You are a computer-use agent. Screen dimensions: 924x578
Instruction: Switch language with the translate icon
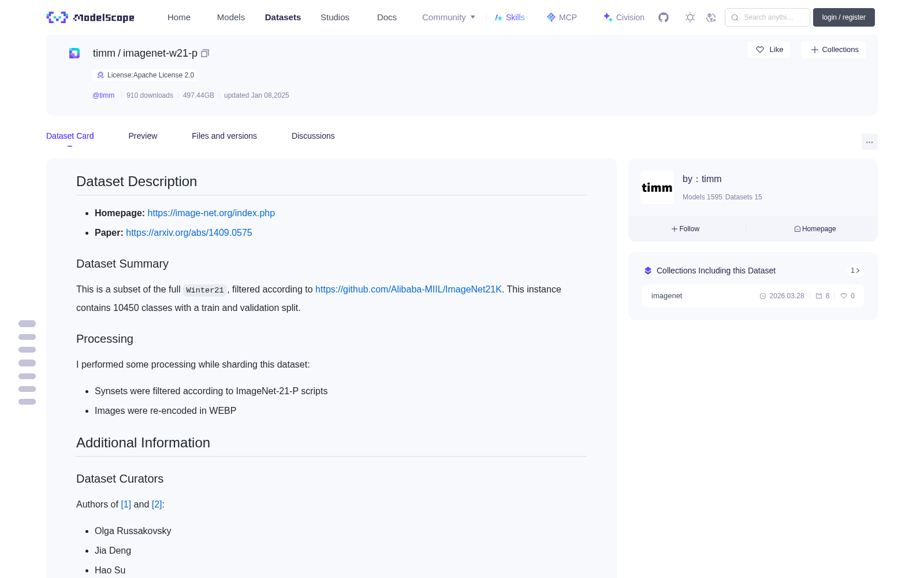pos(711,17)
